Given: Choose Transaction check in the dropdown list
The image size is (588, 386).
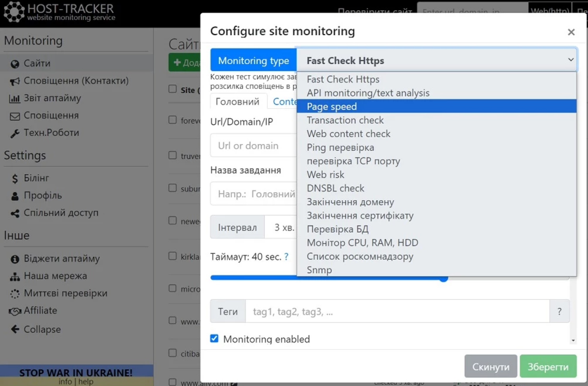Looking at the screenshot, I should click(345, 120).
